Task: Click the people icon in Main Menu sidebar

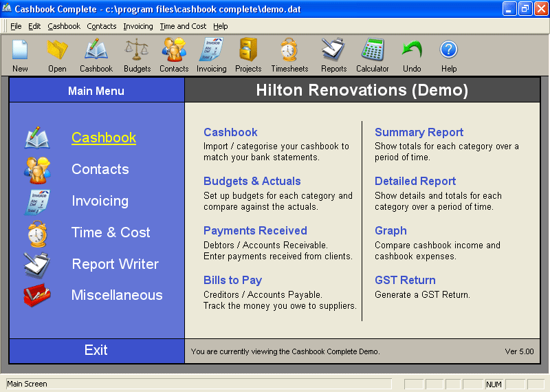Action: (x=37, y=171)
